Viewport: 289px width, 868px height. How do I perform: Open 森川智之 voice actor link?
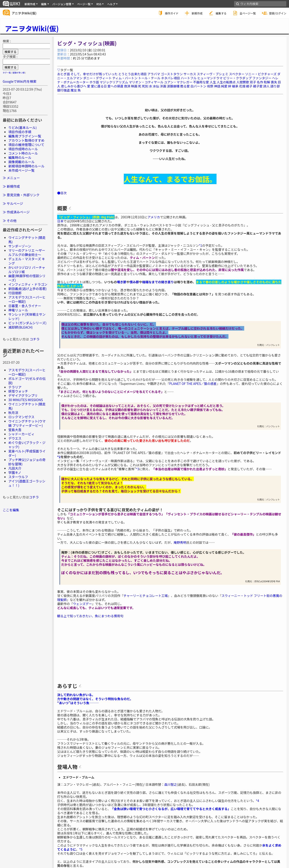(x=171, y=784)
